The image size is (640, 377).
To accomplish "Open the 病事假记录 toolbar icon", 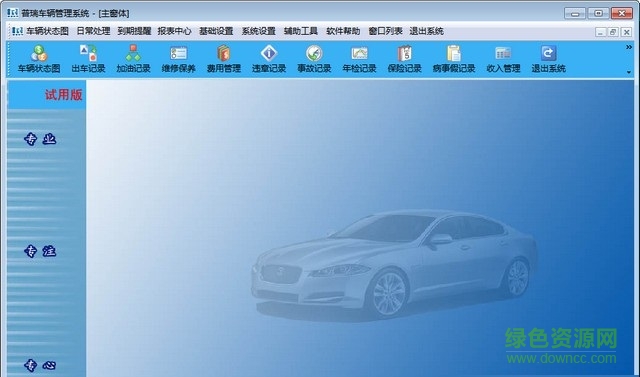I will 454,59.
